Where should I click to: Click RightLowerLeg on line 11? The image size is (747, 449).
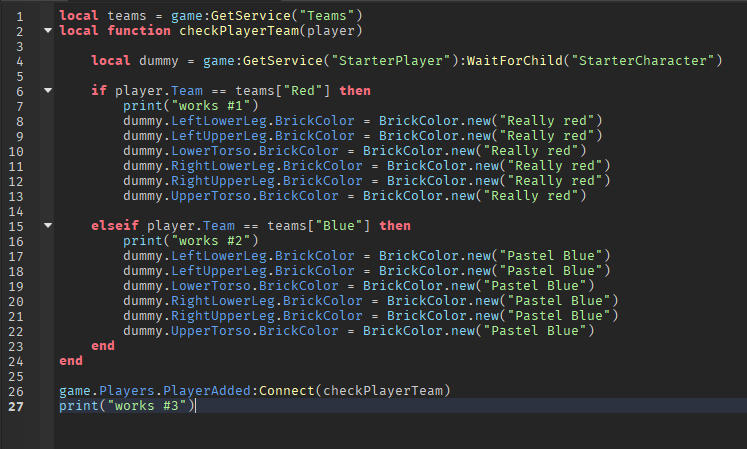[222, 165]
